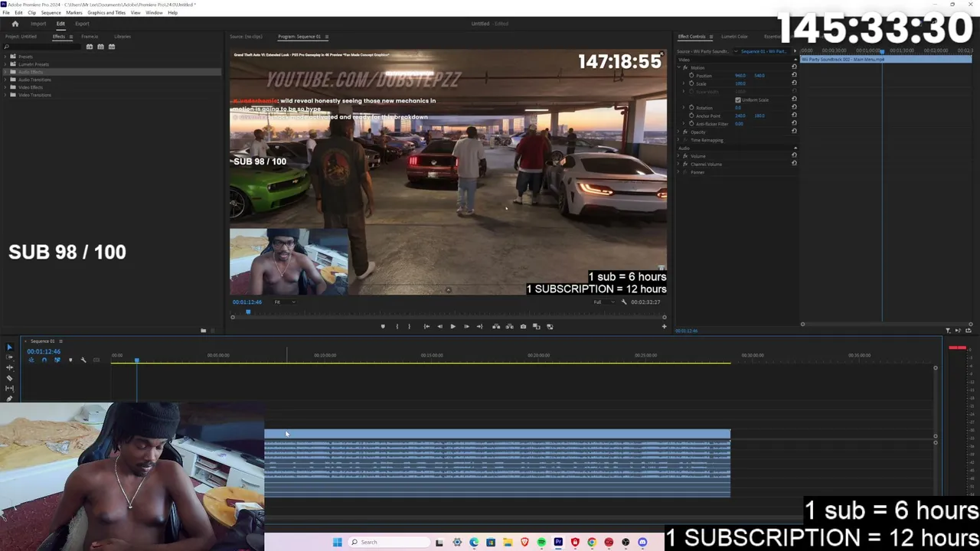
Task: Pick the Track Select Forward tool
Action: tap(9, 357)
